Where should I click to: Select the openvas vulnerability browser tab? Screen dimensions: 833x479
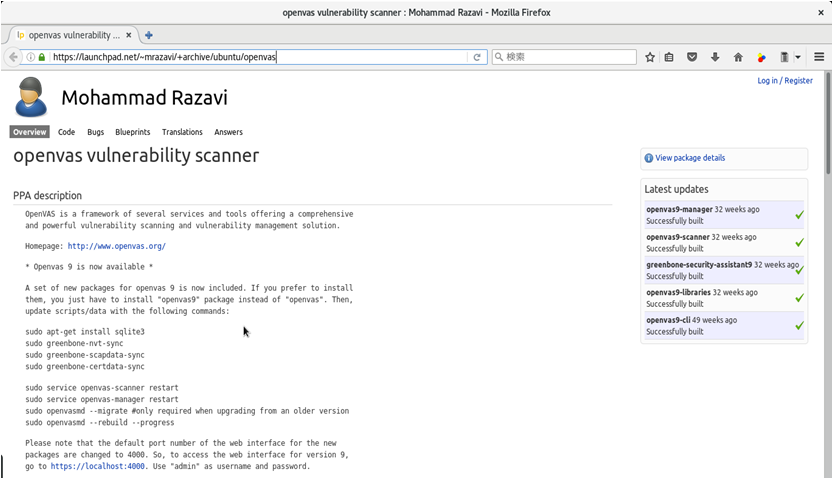tap(74, 35)
